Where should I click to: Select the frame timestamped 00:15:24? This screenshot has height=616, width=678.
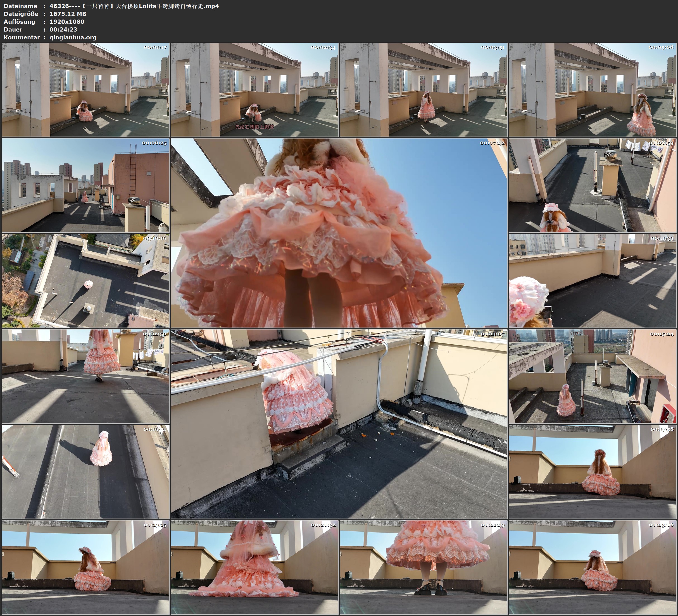pyautogui.click(x=592, y=376)
